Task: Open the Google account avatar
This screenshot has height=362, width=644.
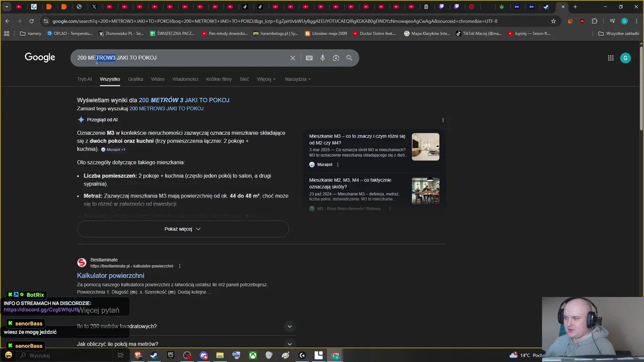Action: [625, 58]
